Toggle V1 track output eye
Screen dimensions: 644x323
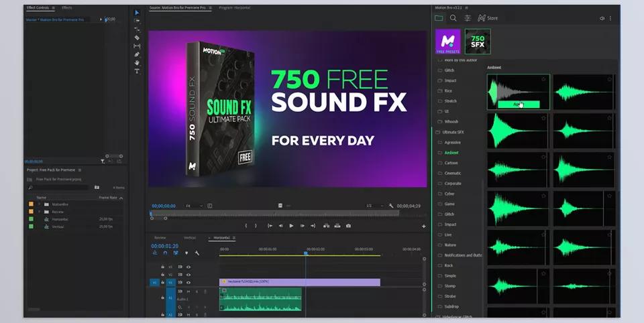pos(188,282)
